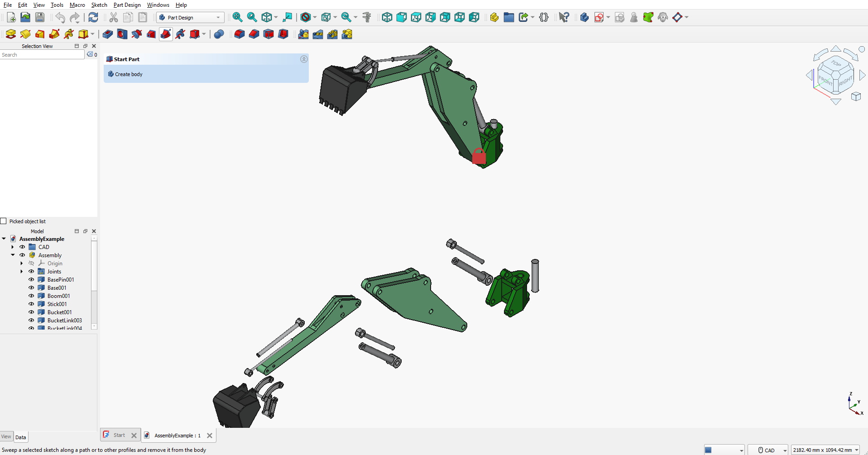Click the color swatch in the status bar
Viewport: 868px width, 455px height.
click(x=709, y=450)
